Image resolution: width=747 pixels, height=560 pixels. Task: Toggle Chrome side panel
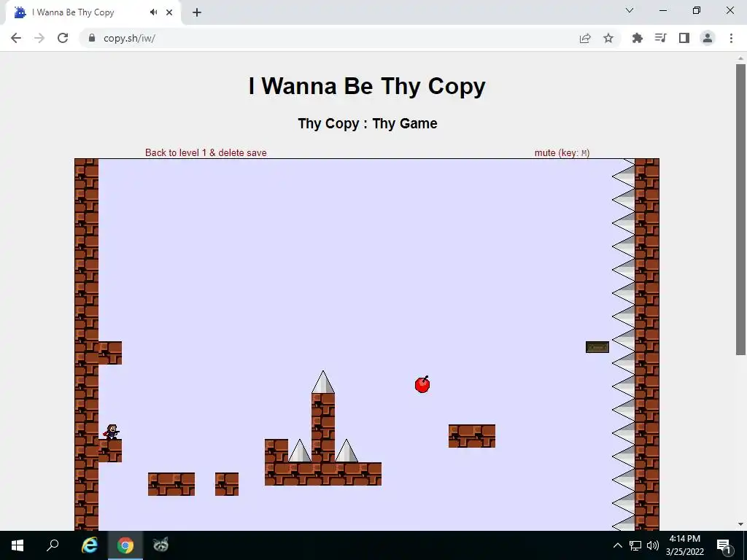[x=684, y=38]
